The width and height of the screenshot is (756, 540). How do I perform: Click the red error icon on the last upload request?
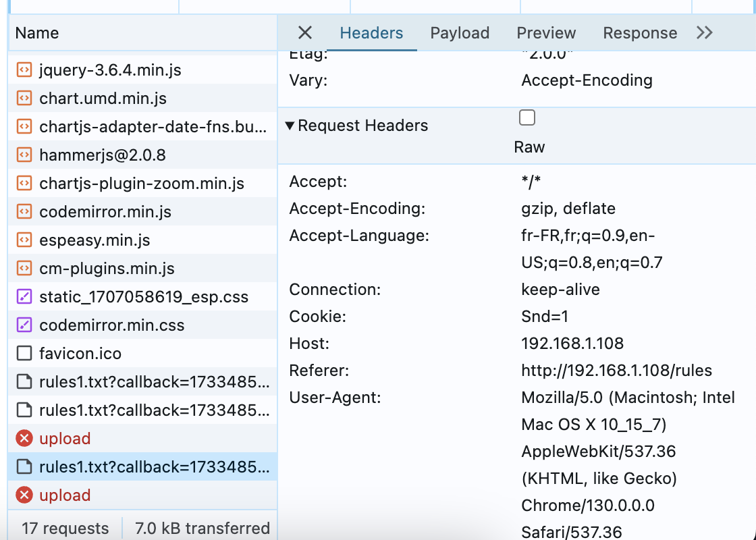[x=24, y=495]
